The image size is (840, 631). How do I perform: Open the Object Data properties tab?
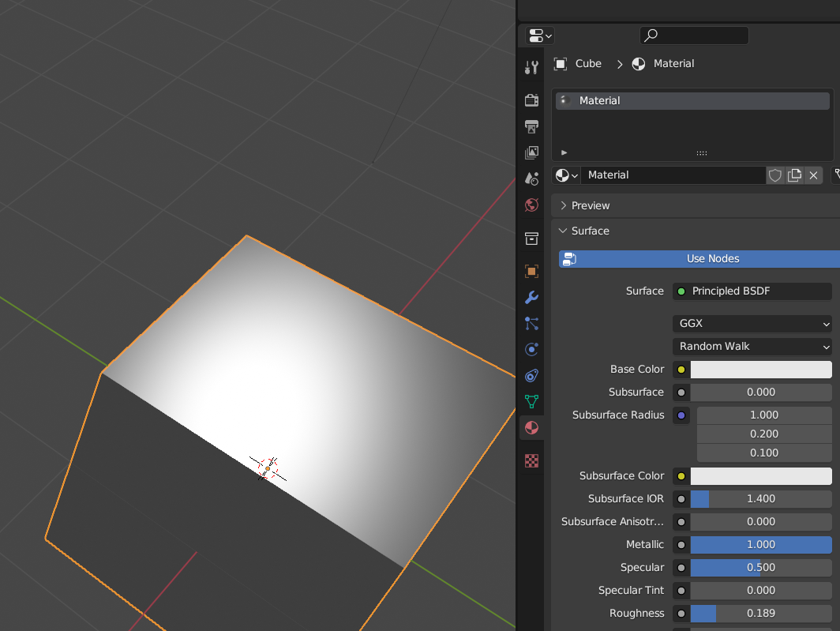click(531, 401)
